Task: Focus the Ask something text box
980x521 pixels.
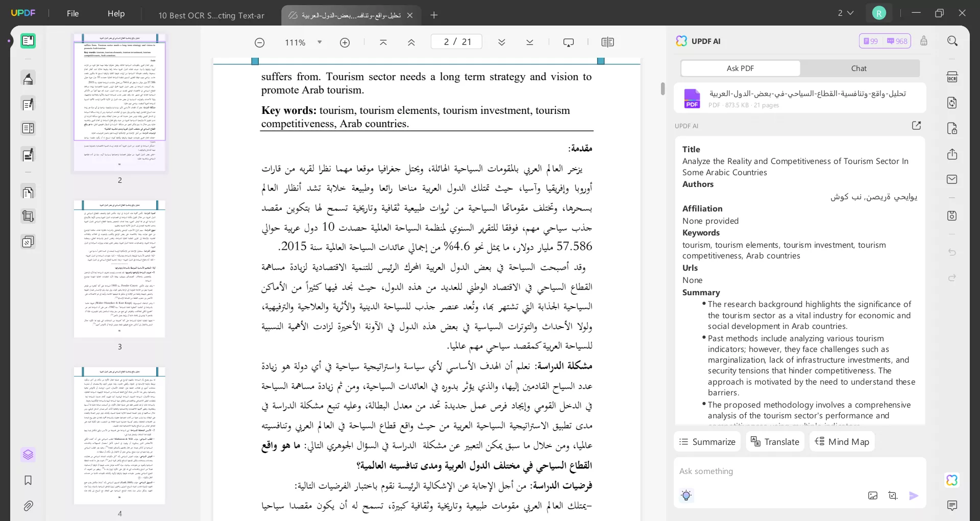Action: coord(799,471)
